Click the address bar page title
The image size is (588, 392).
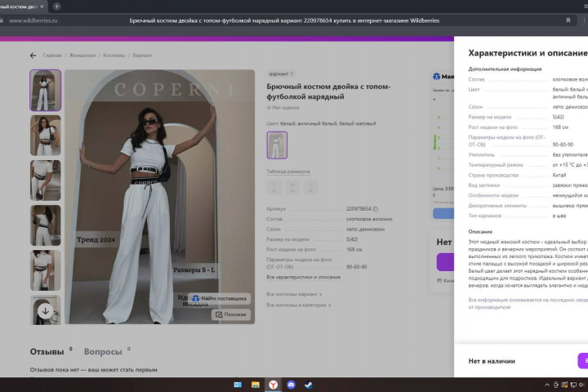[x=284, y=20]
